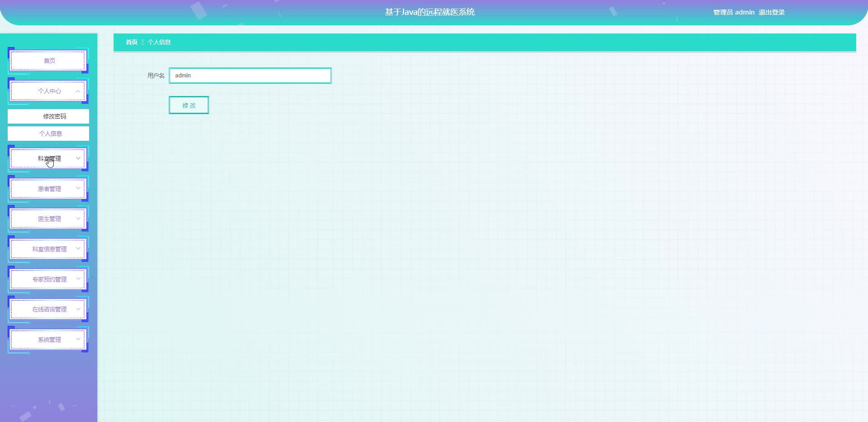This screenshot has width=868, height=422.
Task: Open the 科室管理 sidebar menu
Action: [48, 158]
